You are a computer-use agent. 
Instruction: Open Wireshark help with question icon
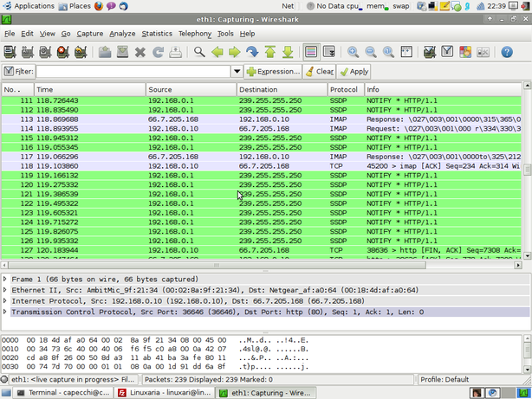507,52
